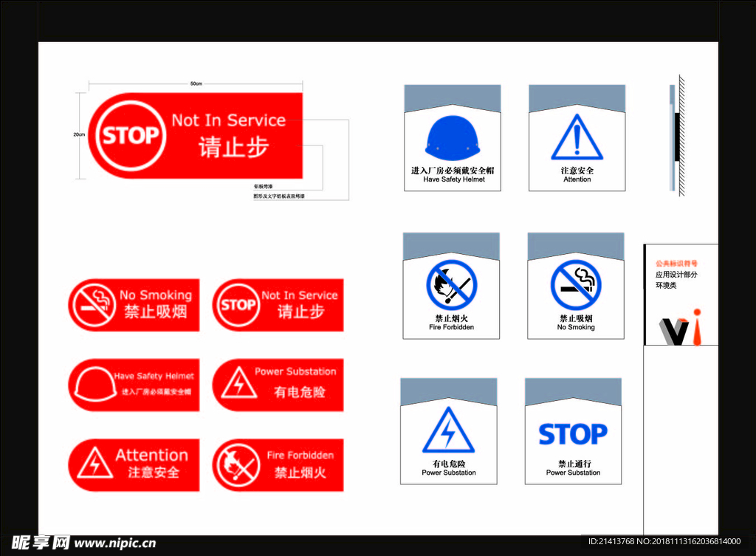Viewport: 756px width, 556px height.
Task: Select the blue lightning bolt triangle icon
Action: click(448, 431)
